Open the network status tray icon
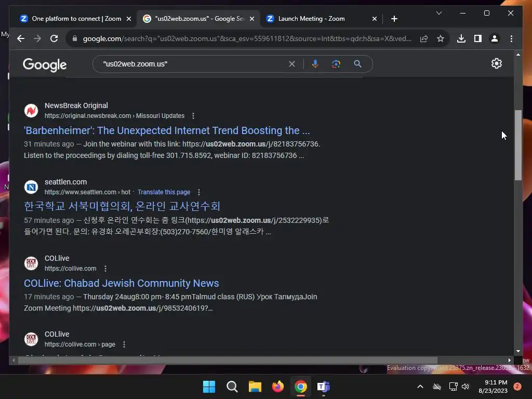Image resolution: width=532 pixels, height=399 pixels. pos(453,387)
